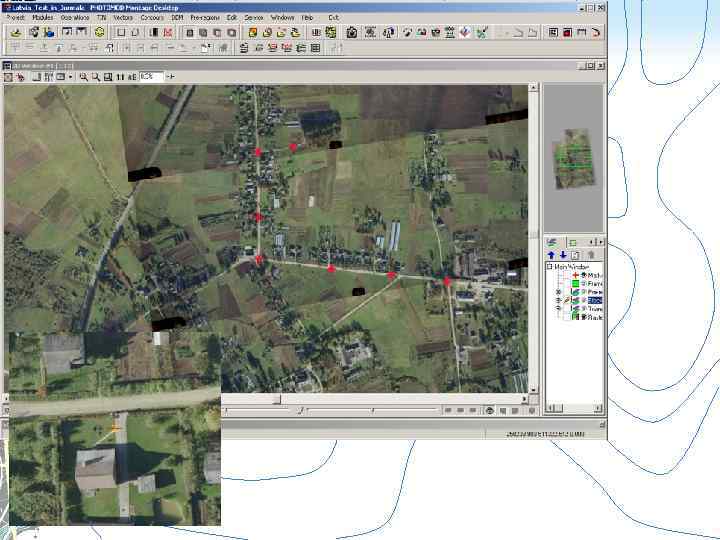
Task: Open the Edit menu
Action: [232, 17]
